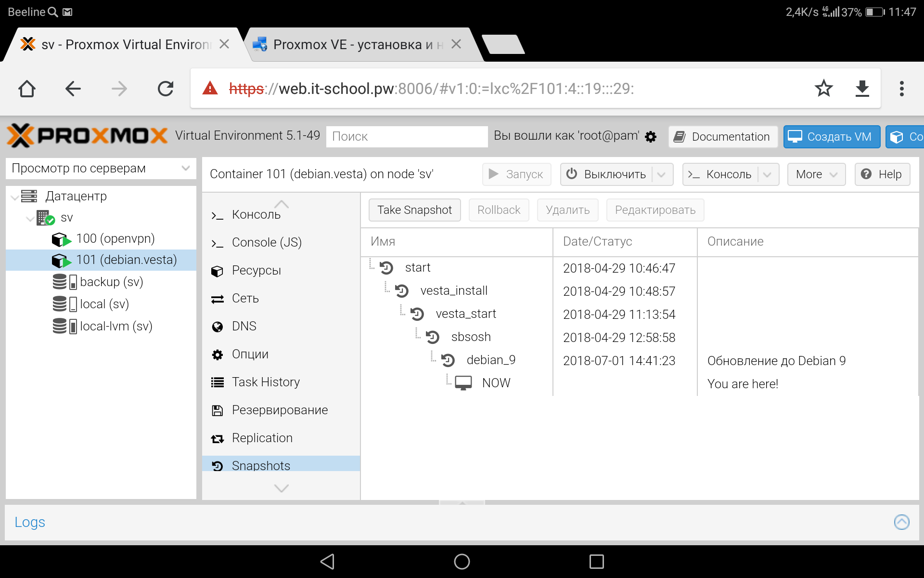Open the Консоль side menu item
This screenshot has height=578, width=924.
coord(281,214)
